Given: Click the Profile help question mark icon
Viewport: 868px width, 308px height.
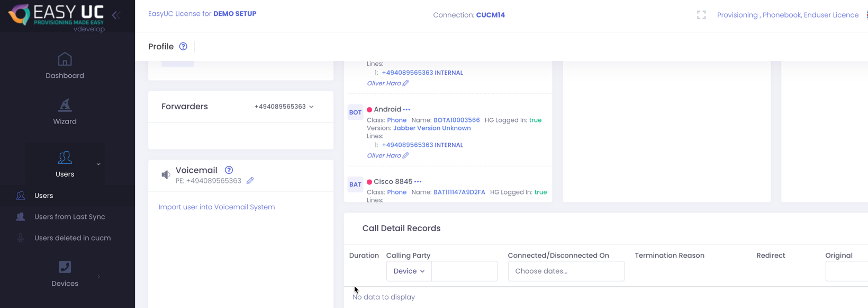Looking at the screenshot, I should click(x=183, y=47).
